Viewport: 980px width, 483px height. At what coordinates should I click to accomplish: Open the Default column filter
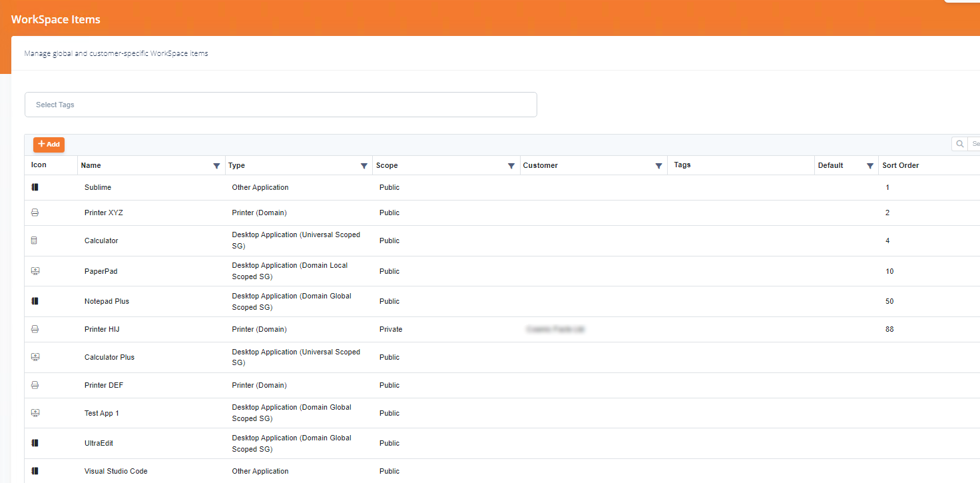tap(870, 166)
